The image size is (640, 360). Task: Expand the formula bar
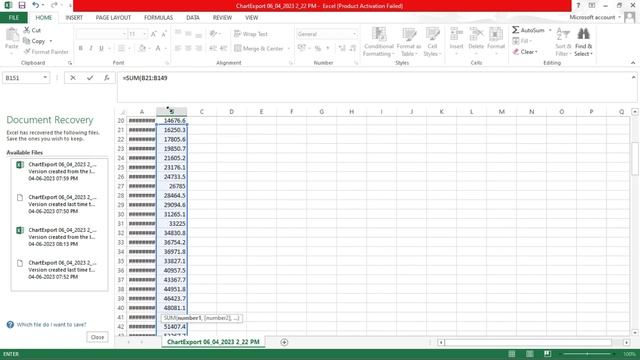click(633, 77)
